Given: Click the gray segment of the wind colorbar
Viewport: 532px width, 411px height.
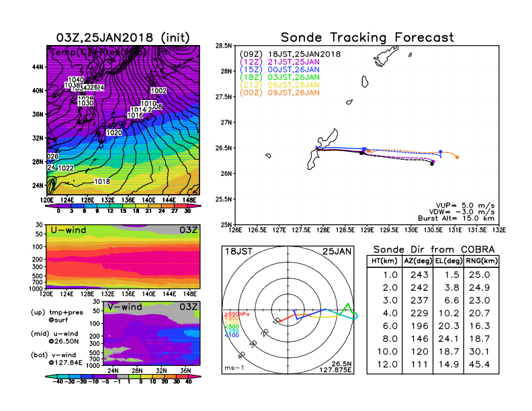Looking at the screenshot, I should click(123, 376).
